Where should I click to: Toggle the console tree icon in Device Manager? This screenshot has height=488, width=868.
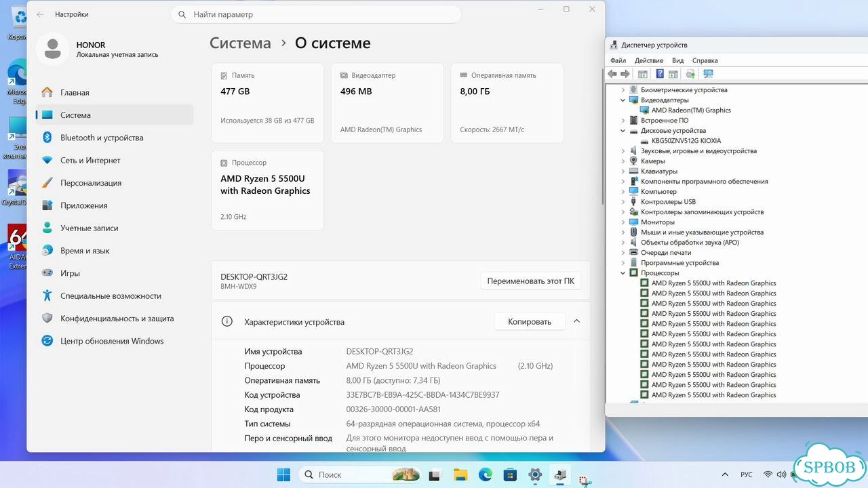(x=643, y=74)
